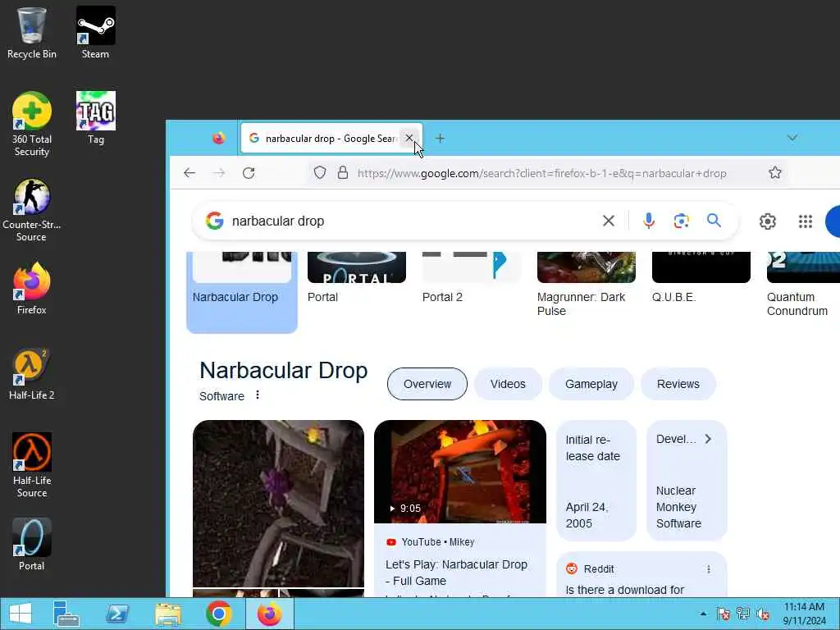Play the 9:05 YouTube video thumbnail
Image resolution: width=840 pixels, height=630 pixels.
pyautogui.click(x=459, y=472)
